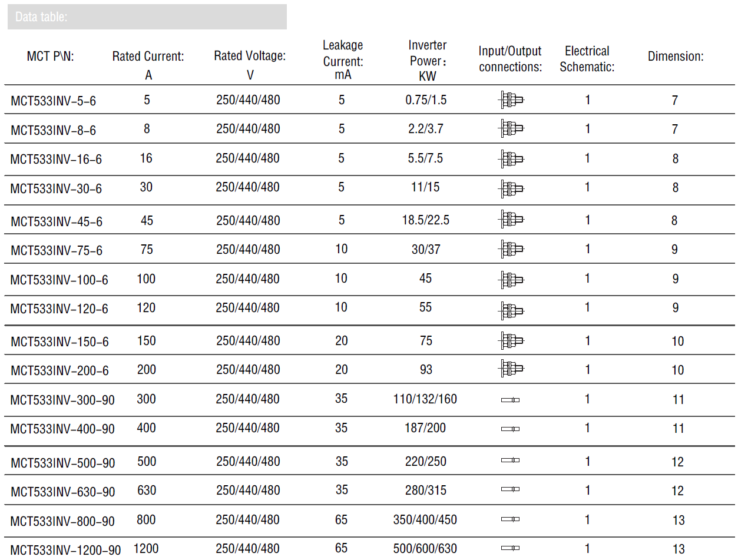Click the 'Dimension:' column header
Image resolution: width=738 pixels, height=560 pixels.
676,57
